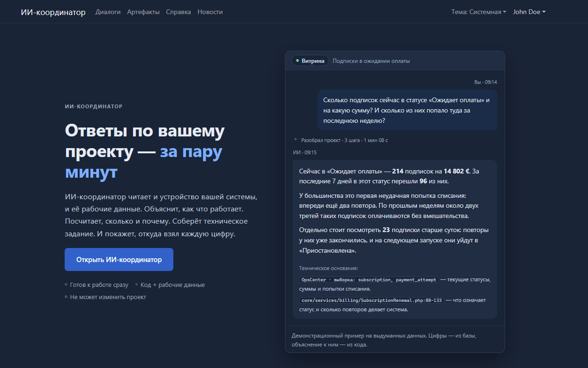This screenshot has height=368, width=588.
Task: Expand the Тема: Системная dropdown
Action: pyautogui.click(x=478, y=12)
